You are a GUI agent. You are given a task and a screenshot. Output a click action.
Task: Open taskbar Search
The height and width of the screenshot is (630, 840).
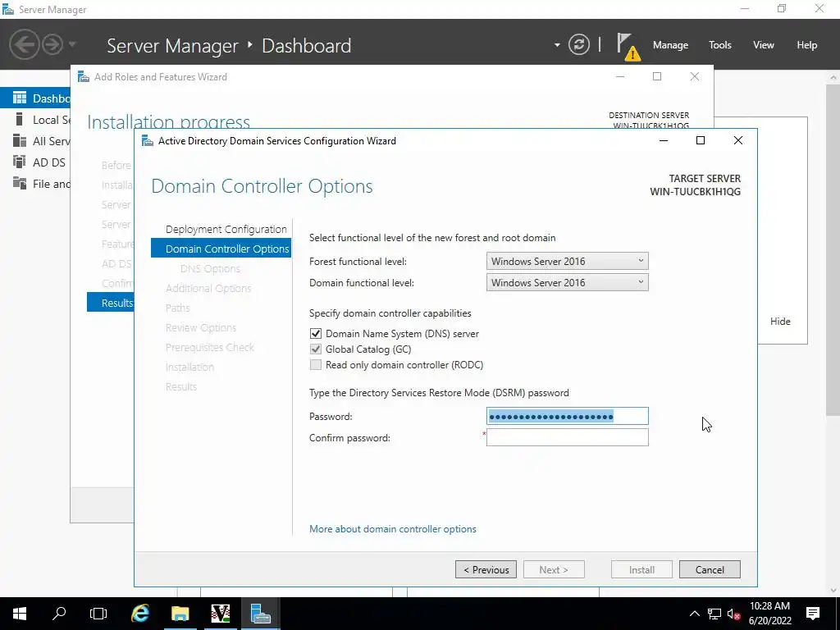click(x=59, y=614)
